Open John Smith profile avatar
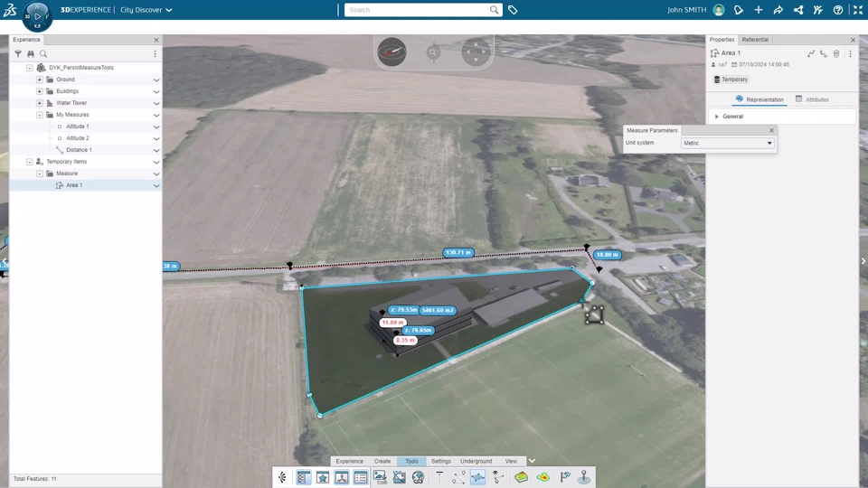The image size is (868, 488). click(719, 10)
